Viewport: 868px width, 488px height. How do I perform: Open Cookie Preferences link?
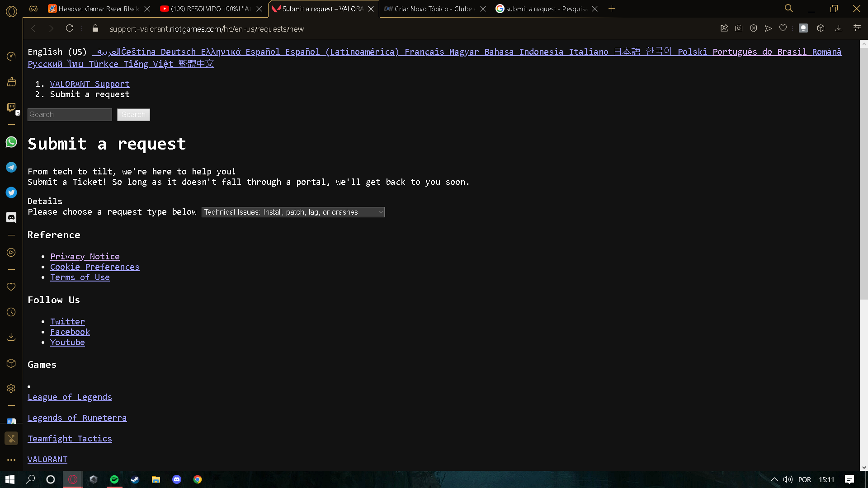pos(95,267)
